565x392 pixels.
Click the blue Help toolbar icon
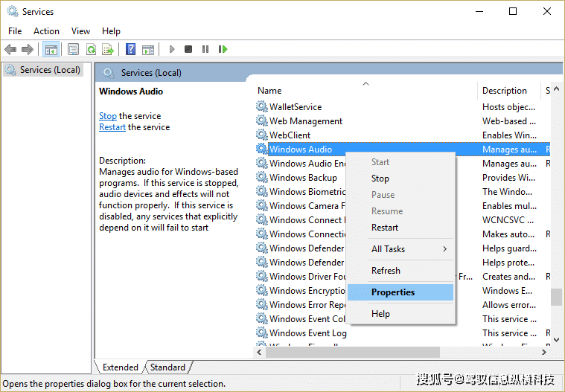tap(130, 50)
